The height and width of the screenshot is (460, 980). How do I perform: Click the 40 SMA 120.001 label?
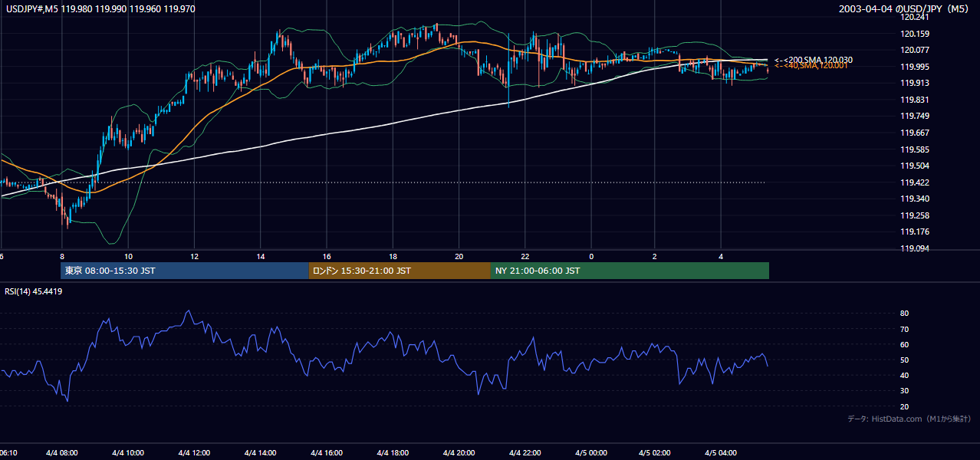811,66
